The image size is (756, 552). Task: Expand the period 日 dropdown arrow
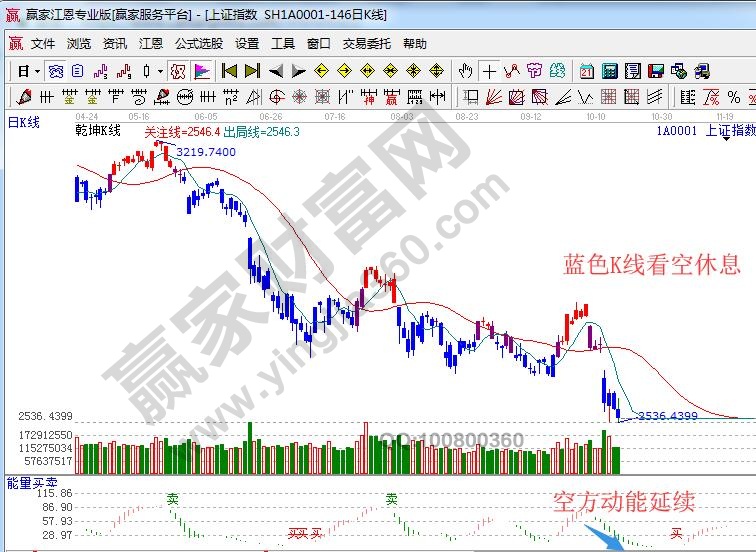(37, 71)
